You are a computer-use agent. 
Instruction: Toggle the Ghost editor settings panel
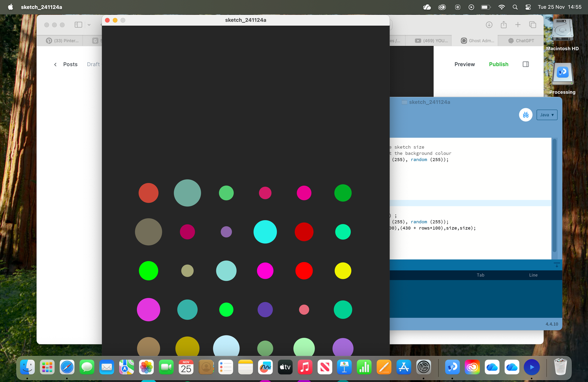[x=526, y=64]
